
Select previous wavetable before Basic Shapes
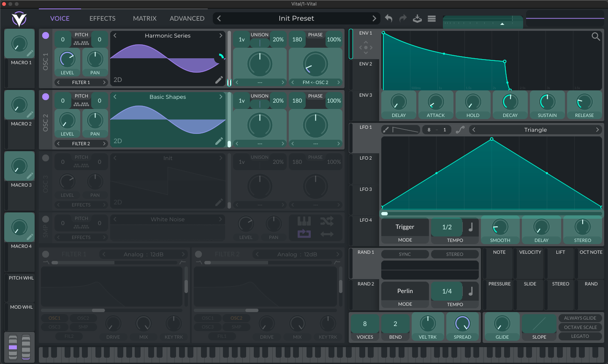tap(115, 97)
